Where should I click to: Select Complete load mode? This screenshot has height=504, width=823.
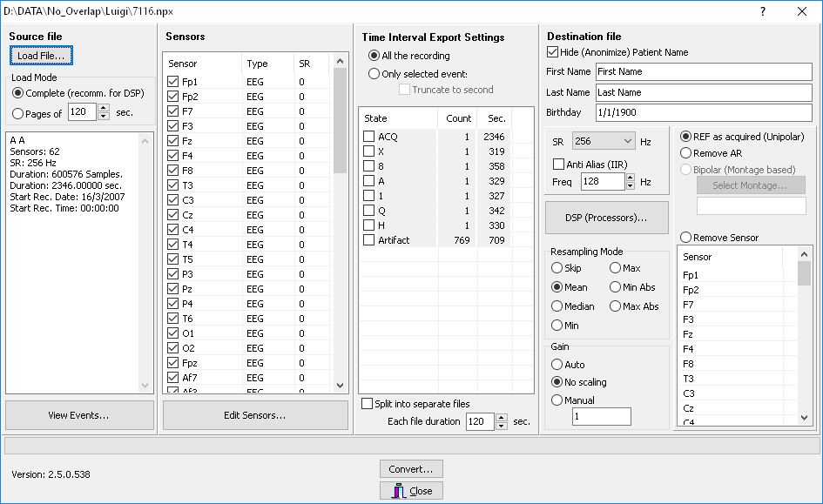click(x=18, y=93)
